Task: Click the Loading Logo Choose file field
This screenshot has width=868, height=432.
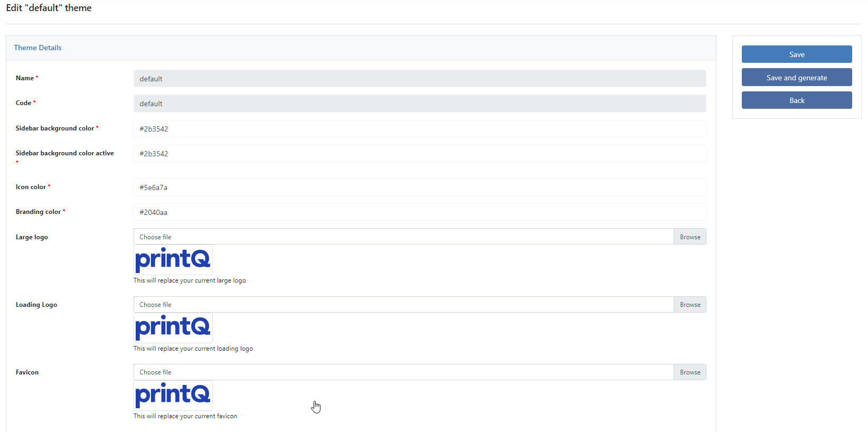Action: [x=403, y=304]
